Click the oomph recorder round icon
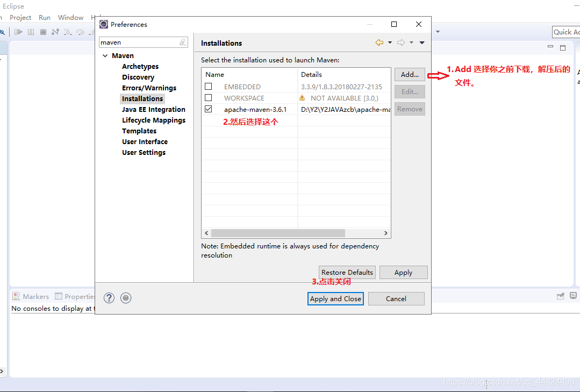The width and height of the screenshot is (580, 392). point(126,298)
